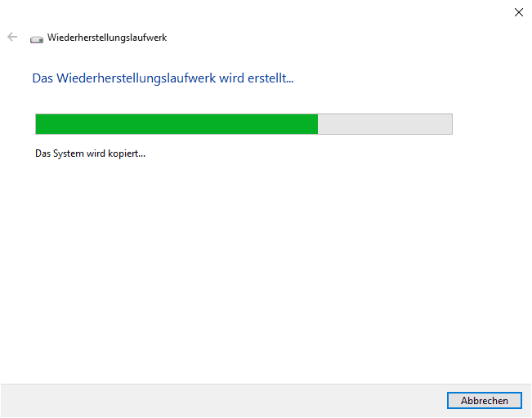532x418 pixels.
Task: Click the status text Das System wird kopiert
Action: [x=90, y=153]
